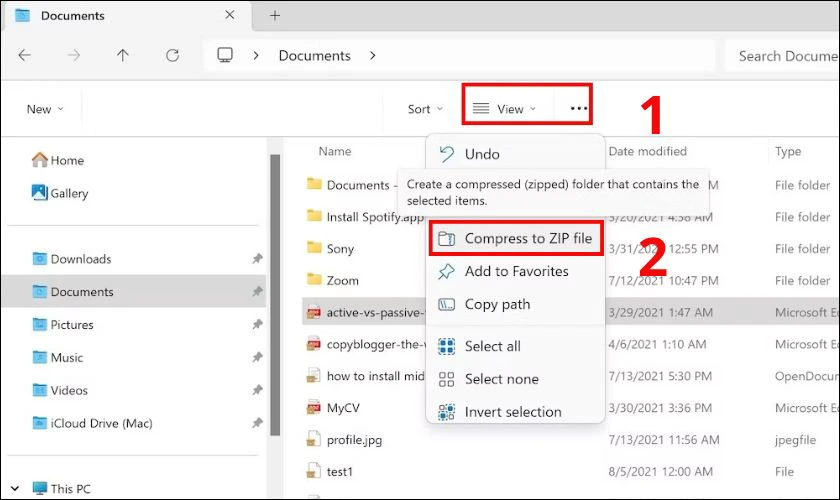The height and width of the screenshot is (500, 840).
Task: Open Documents in the navigation pane
Action: coord(134,292)
